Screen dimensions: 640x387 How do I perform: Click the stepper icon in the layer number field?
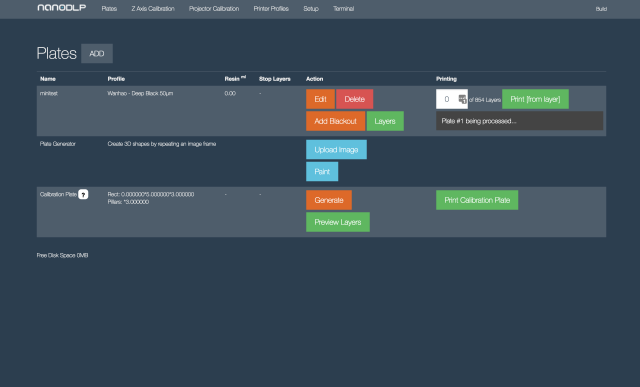tap(462, 99)
